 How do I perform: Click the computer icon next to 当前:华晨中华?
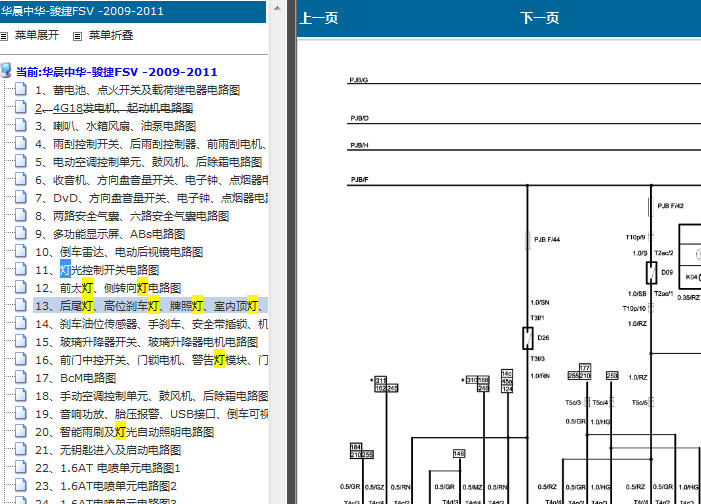pyautogui.click(x=6, y=71)
